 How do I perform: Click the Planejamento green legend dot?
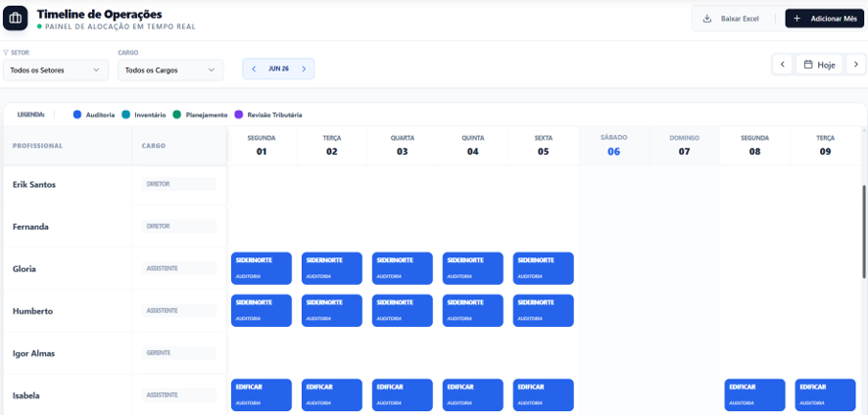tap(177, 115)
